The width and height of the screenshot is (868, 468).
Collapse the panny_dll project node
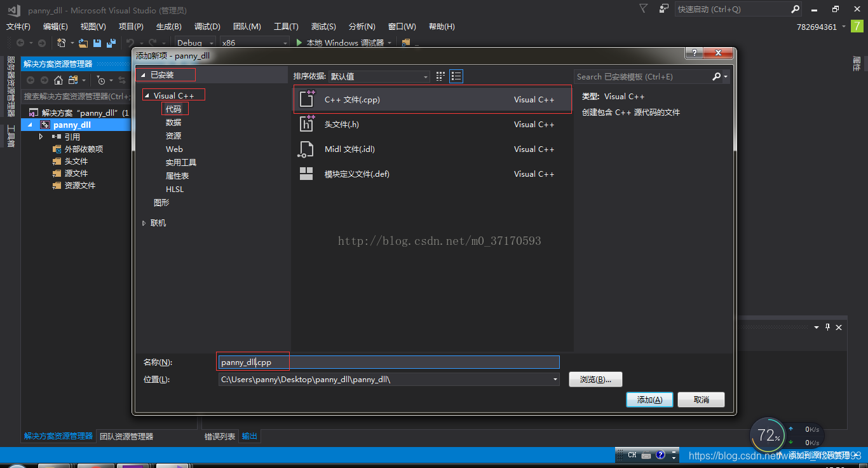pyautogui.click(x=29, y=125)
